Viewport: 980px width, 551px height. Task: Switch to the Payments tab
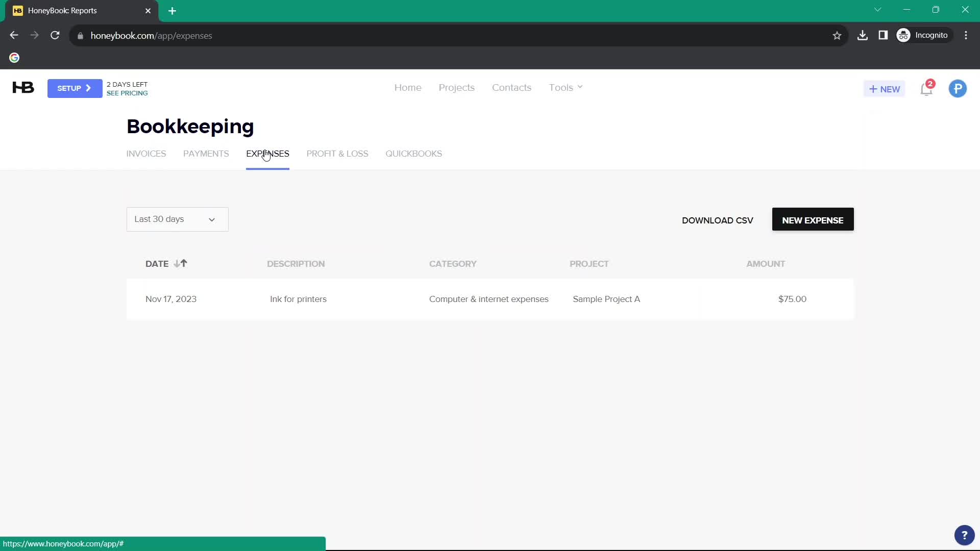(x=206, y=154)
